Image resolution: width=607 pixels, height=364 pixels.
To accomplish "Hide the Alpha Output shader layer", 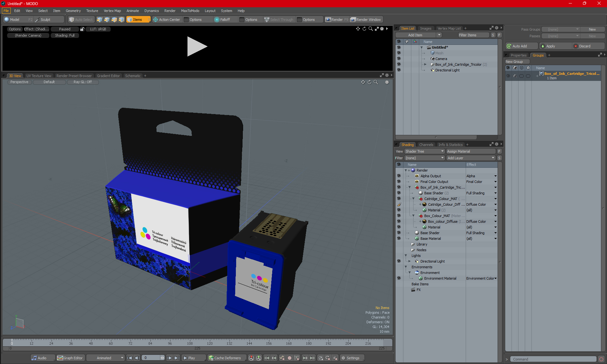I will pyautogui.click(x=399, y=176).
